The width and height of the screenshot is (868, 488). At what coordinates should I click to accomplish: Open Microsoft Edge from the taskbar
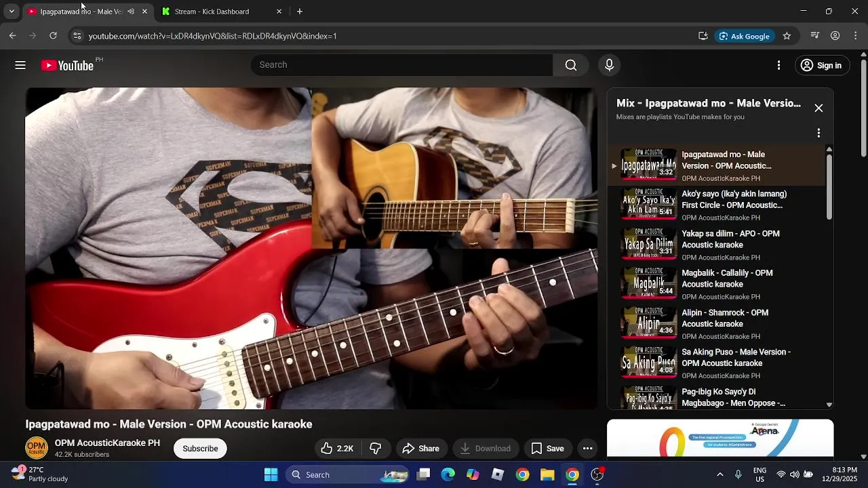pos(448,474)
